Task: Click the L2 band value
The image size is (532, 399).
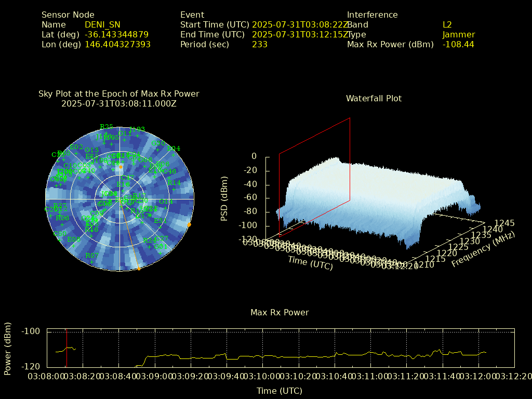Action: pos(447,25)
